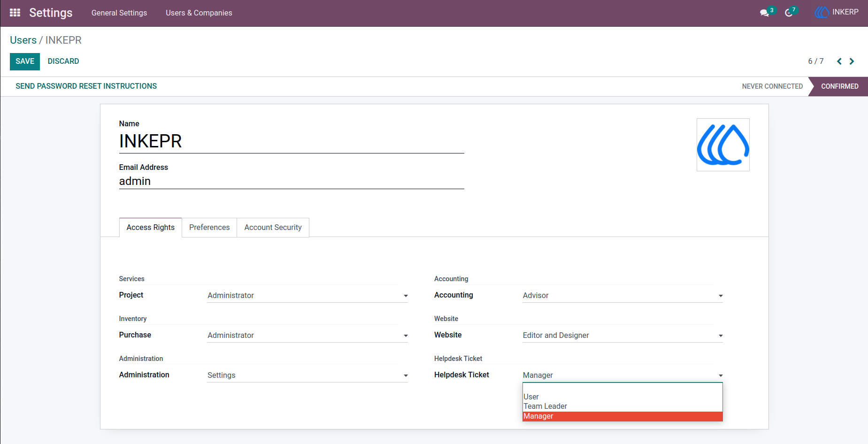The height and width of the screenshot is (444, 868).
Task: Open the apps grid menu icon
Action: [15, 13]
